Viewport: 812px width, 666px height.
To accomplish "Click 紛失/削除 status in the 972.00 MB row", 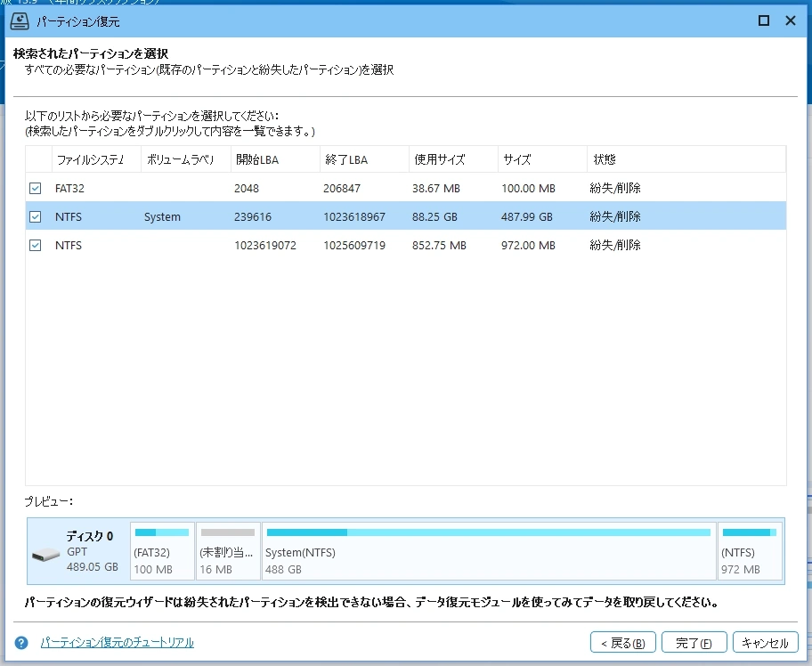I will coord(615,245).
